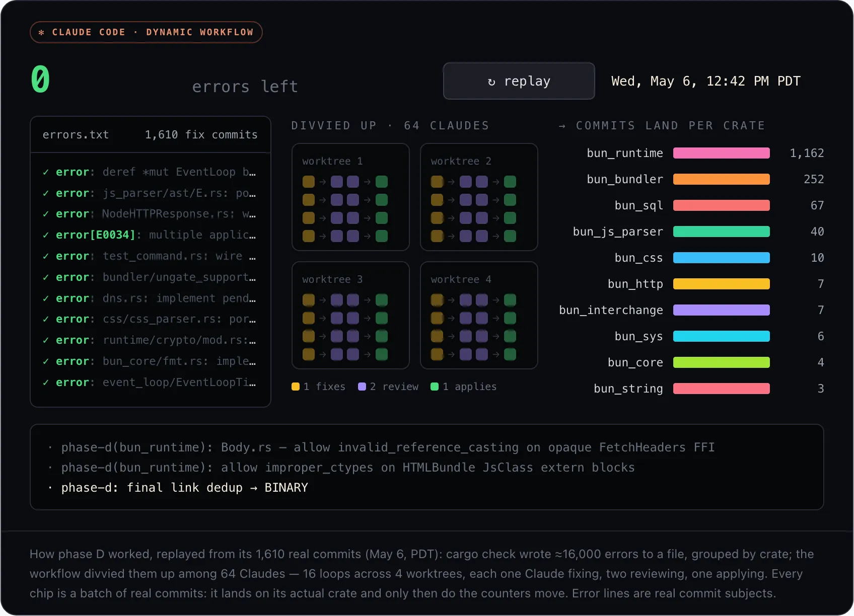854x616 pixels.
Task: Click the purple '2 review' legend swatch
Action: pyautogui.click(x=362, y=387)
